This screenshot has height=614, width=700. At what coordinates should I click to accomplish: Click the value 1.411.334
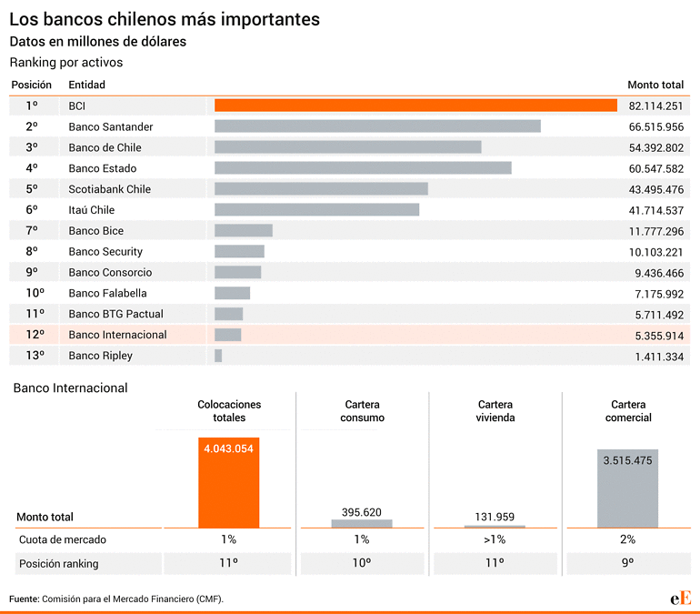pyautogui.click(x=659, y=357)
